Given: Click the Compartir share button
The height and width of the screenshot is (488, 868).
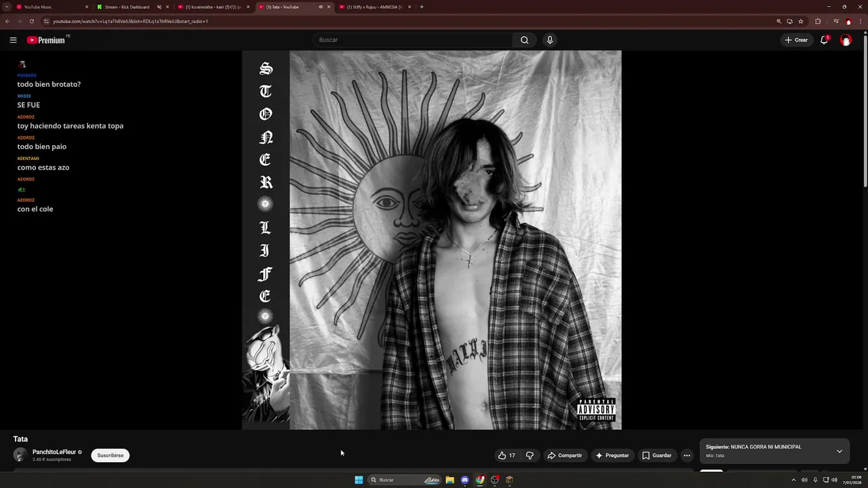Looking at the screenshot, I should pos(565,455).
